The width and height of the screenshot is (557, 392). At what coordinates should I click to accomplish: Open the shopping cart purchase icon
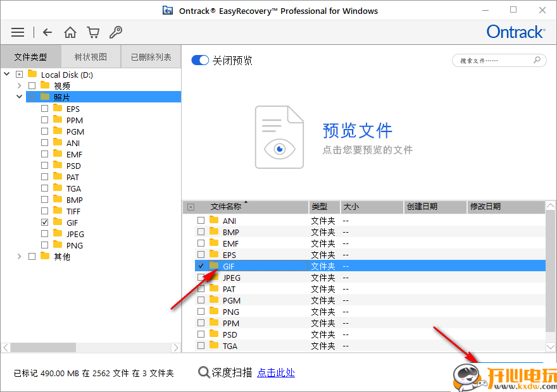93,32
